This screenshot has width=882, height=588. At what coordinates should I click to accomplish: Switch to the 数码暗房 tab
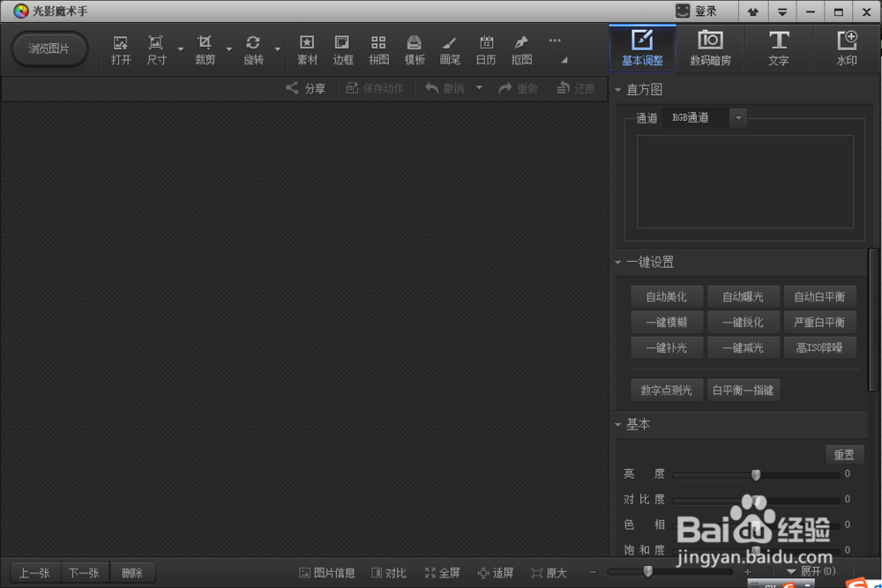point(710,48)
